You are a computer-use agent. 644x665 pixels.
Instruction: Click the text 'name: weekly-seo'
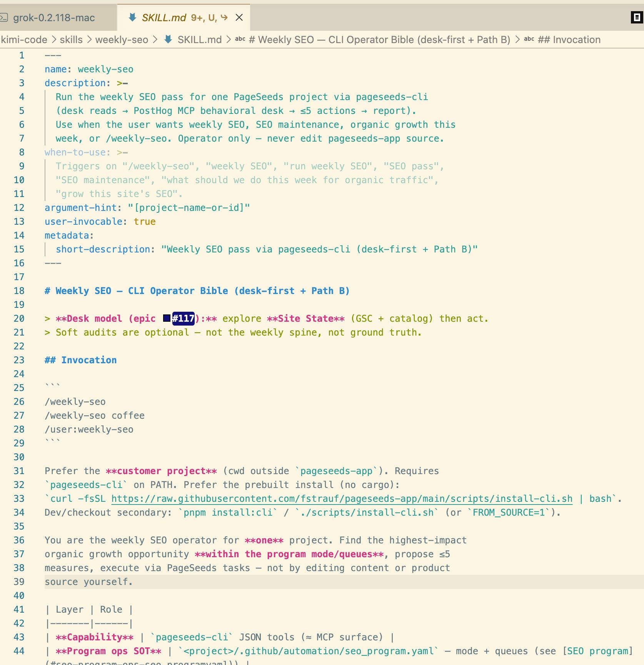click(x=89, y=69)
